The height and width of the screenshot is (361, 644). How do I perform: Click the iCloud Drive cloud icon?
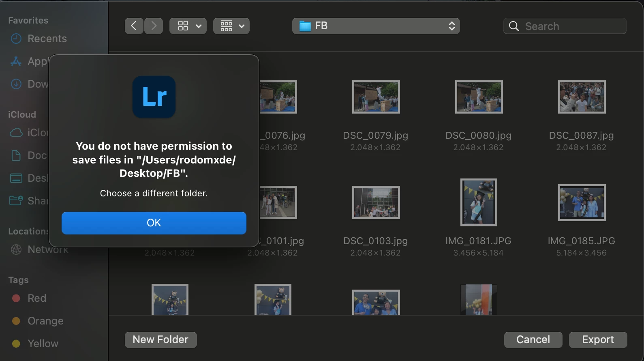coord(16,133)
